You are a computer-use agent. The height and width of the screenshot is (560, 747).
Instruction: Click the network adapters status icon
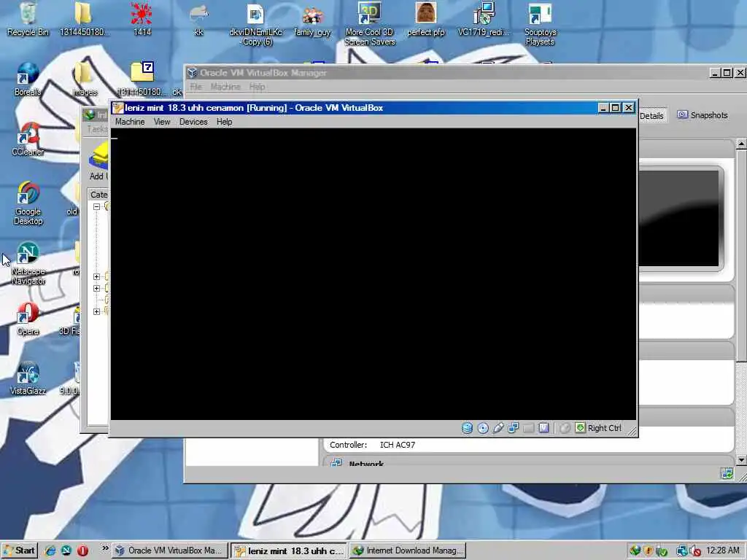pyautogui.click(x=513, y=428)
